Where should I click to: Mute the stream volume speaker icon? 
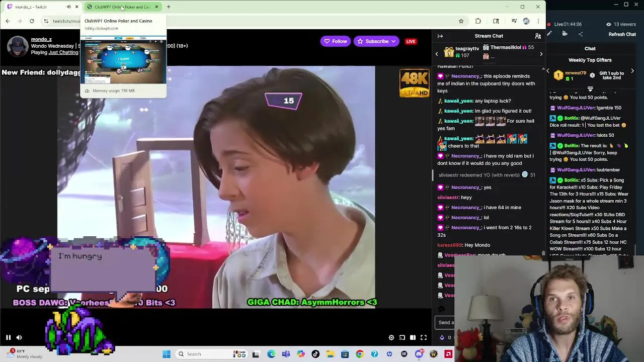pyautogui.click(x=19, y=337)
